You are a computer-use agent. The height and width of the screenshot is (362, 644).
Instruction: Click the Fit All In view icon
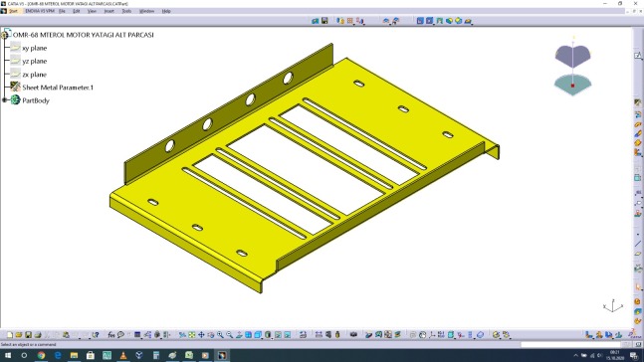point(192,335)
